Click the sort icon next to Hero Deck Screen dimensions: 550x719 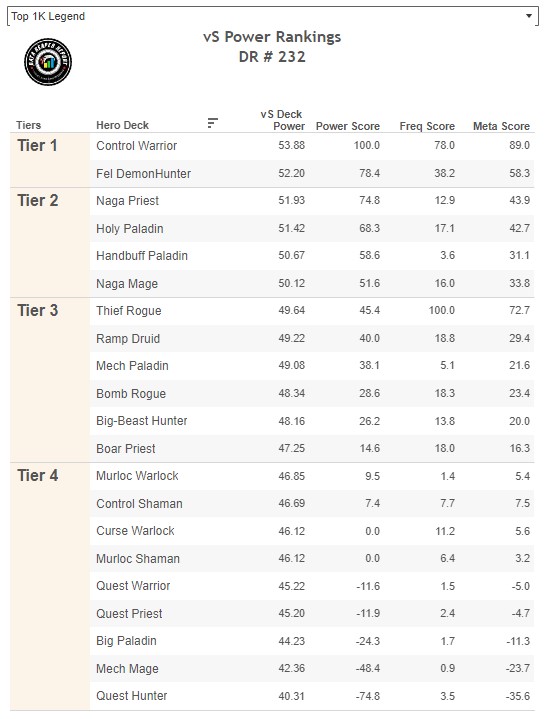click(212, 123)
